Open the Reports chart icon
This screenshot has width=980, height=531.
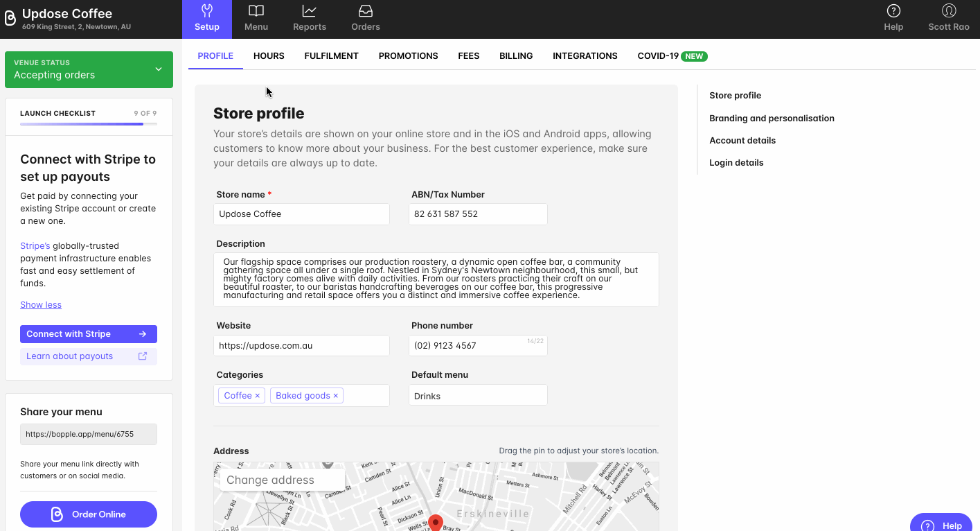[310, 11]
